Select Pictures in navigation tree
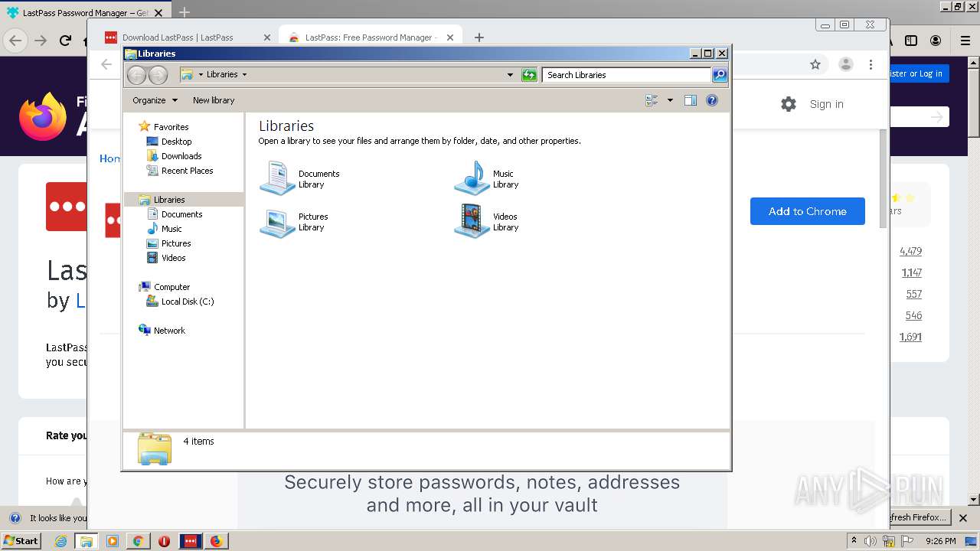 point(176,243)
